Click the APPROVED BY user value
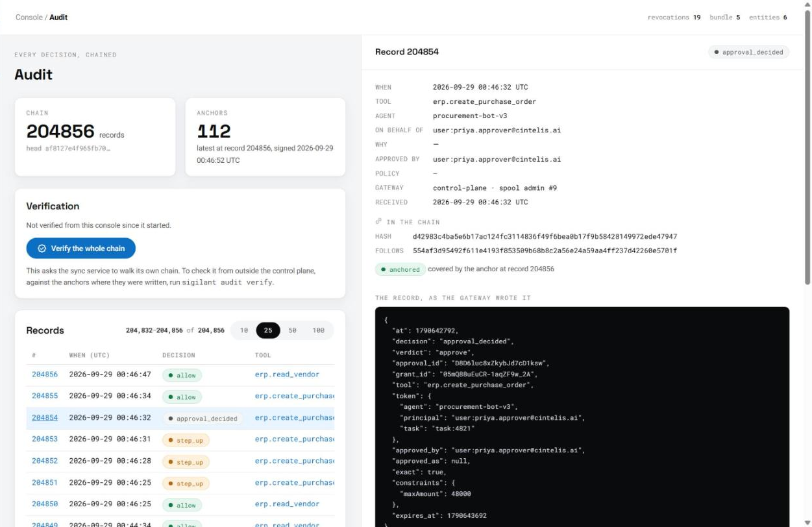Image resolution: width=812 pixels, height=527 pixels. (x=497, y=159)
